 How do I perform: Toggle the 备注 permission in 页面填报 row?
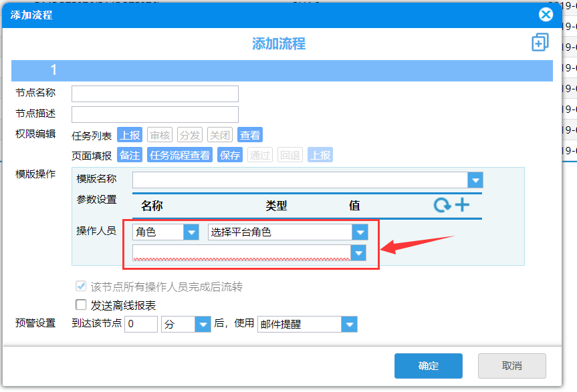click(x=130, y=155)
